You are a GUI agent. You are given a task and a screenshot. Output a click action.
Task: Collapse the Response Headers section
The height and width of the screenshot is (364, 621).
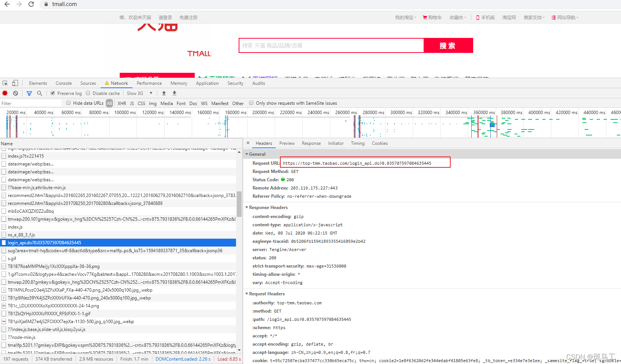[x=247, y=208]
